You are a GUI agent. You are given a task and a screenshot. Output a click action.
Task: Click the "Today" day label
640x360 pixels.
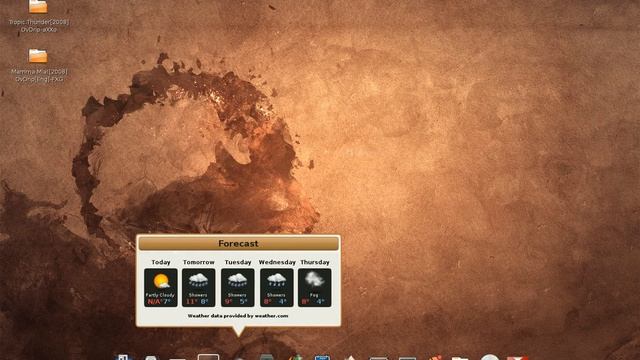pos(161,262)
